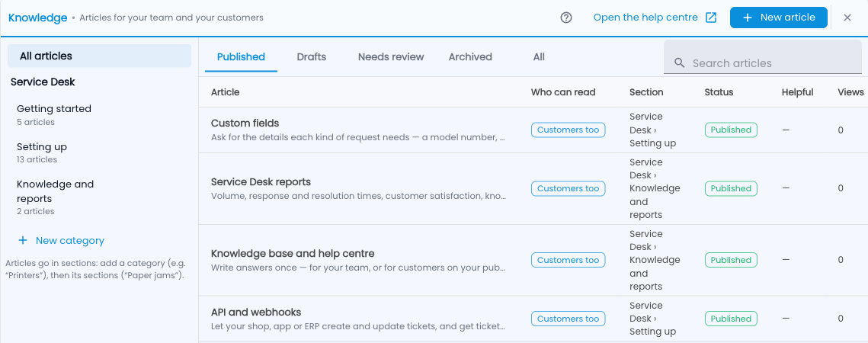Click the Views column header
The width and height of the screenshot is (868, 343).
(850, 92)
